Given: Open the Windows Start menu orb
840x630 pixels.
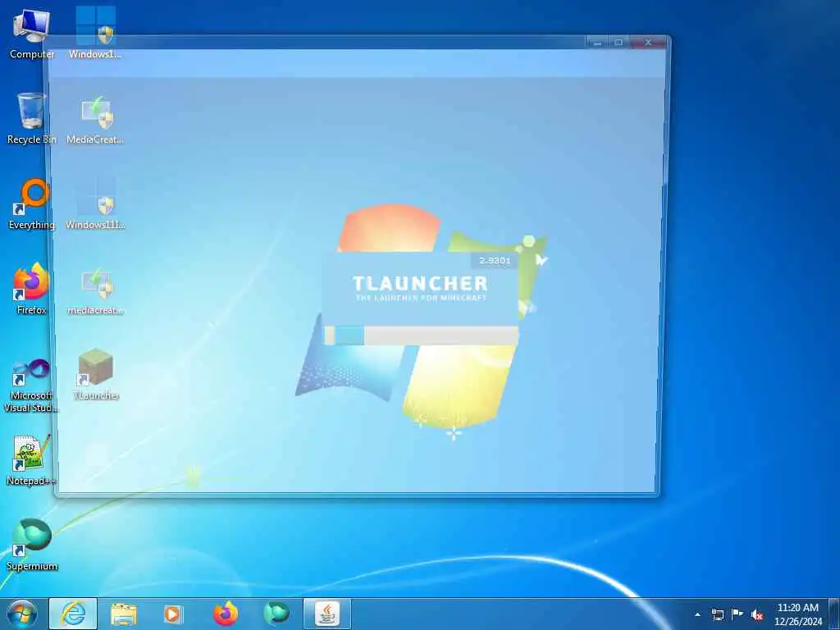Looking at the screenshot, I should pos(22,614).
